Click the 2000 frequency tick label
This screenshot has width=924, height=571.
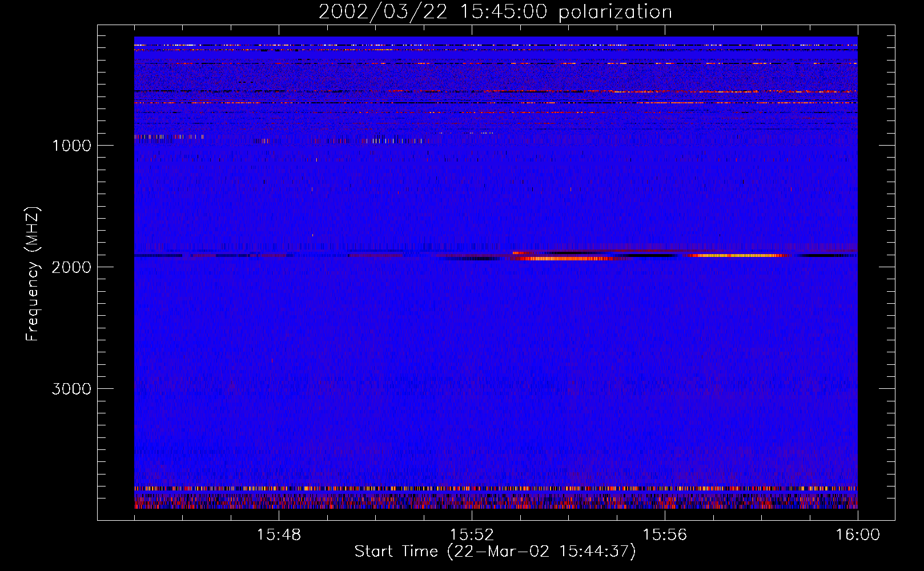tap(71, 267)
